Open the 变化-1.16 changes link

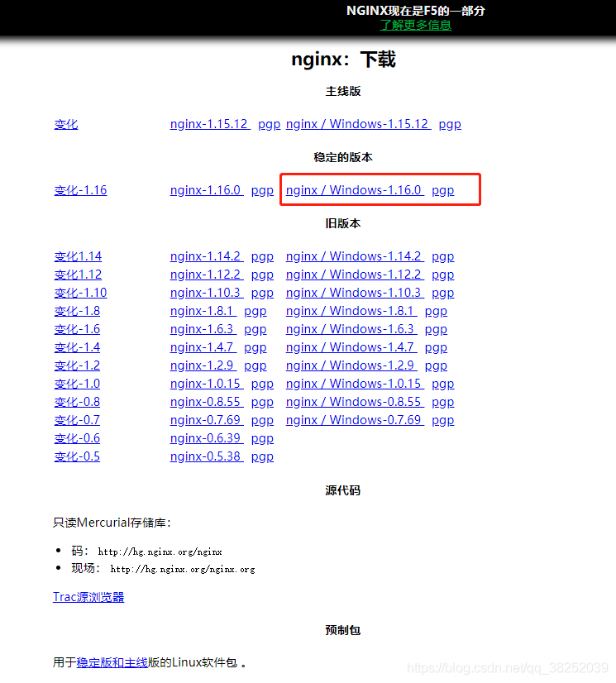coord(80,190)
